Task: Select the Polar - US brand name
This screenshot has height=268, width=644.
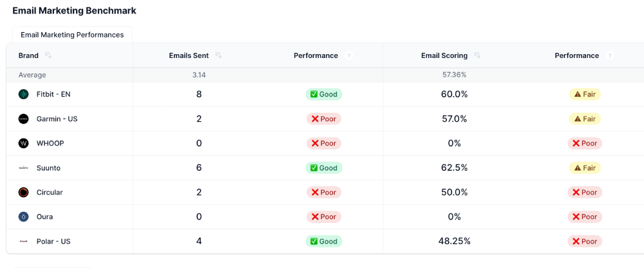Action: 53,242
